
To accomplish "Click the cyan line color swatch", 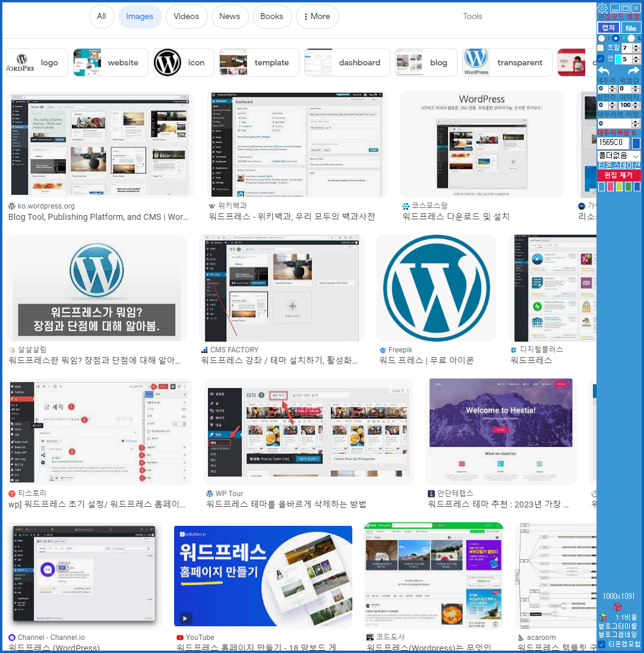I will [618, 59].
